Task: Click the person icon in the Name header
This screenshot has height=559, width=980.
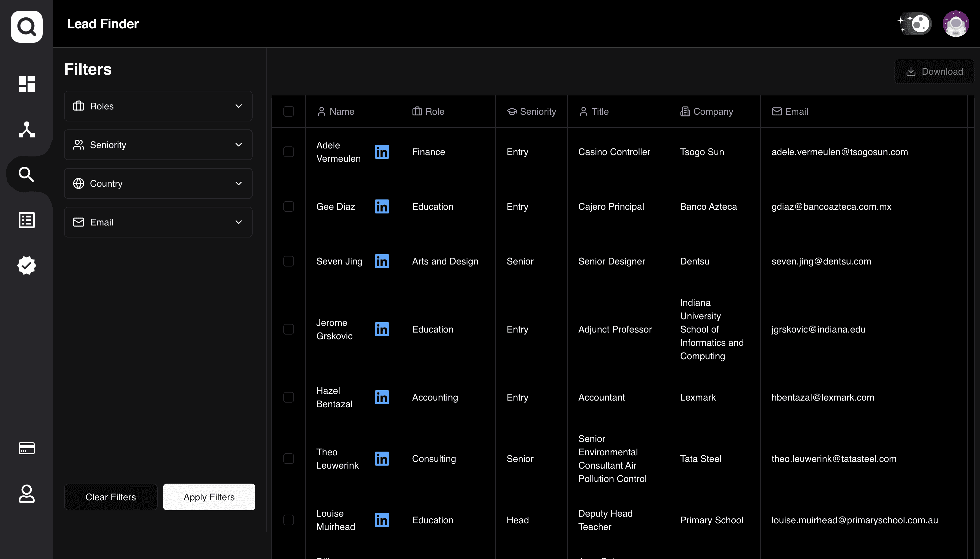Action: (x=322, y=111)
